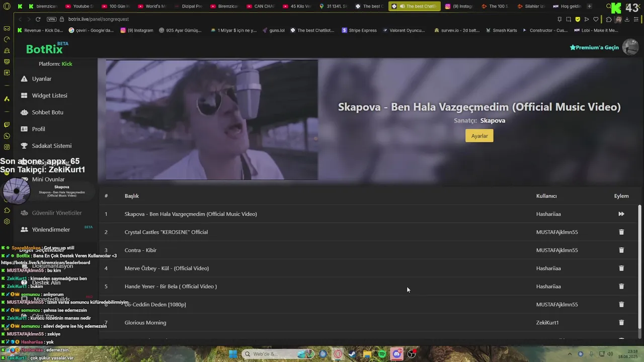
Task: Click the Sohbet Botu robot icon
Action: [x=24, y=112]
